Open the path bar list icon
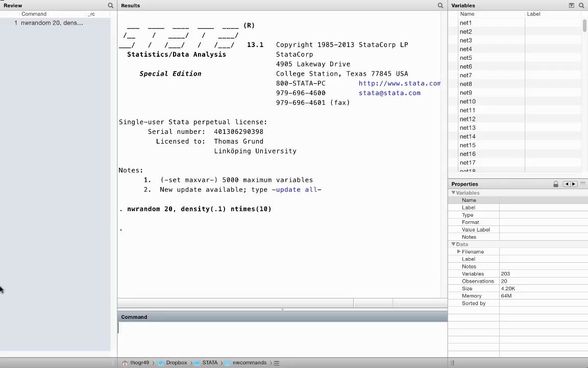588x368 pixels. (276, 362)
